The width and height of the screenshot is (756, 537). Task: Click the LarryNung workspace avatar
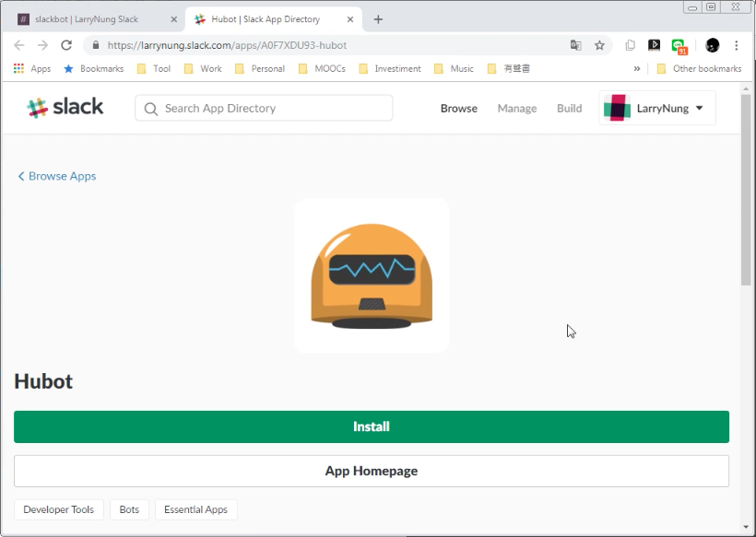[617, 108]
